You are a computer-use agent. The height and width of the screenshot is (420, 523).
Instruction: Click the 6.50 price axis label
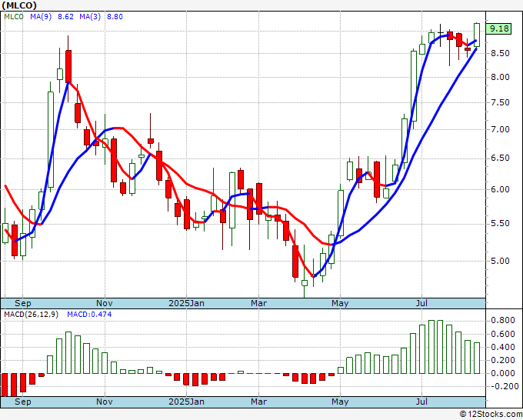tap(500, 158)
